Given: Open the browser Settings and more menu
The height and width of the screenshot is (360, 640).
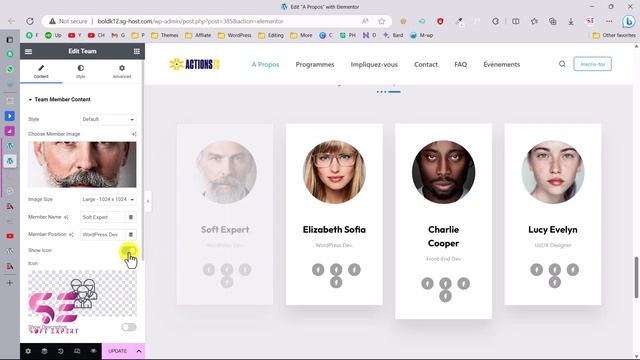Looking at the screenshot, I should (x=609, y=21).
